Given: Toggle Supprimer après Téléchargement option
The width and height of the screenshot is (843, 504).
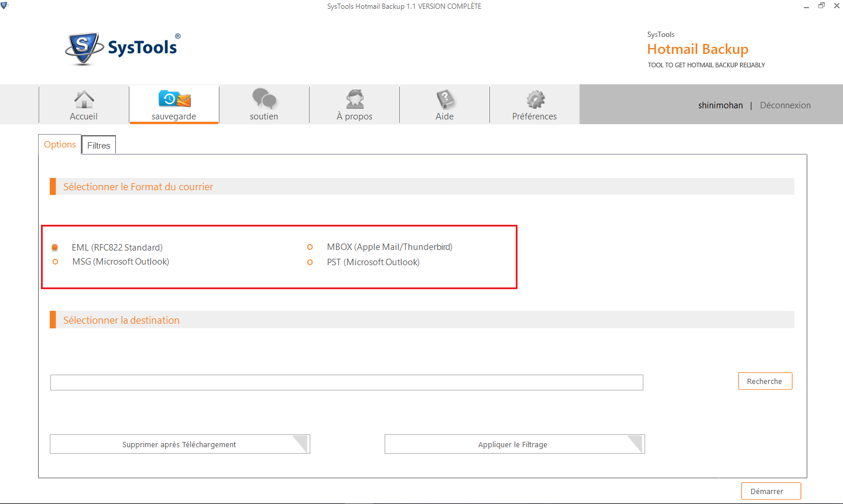Looking at the screenshot, I should tap(180, 444).
